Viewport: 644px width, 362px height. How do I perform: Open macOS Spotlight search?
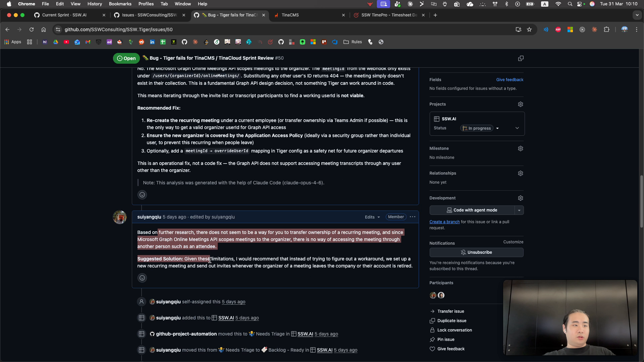click(x=570, y=4)
